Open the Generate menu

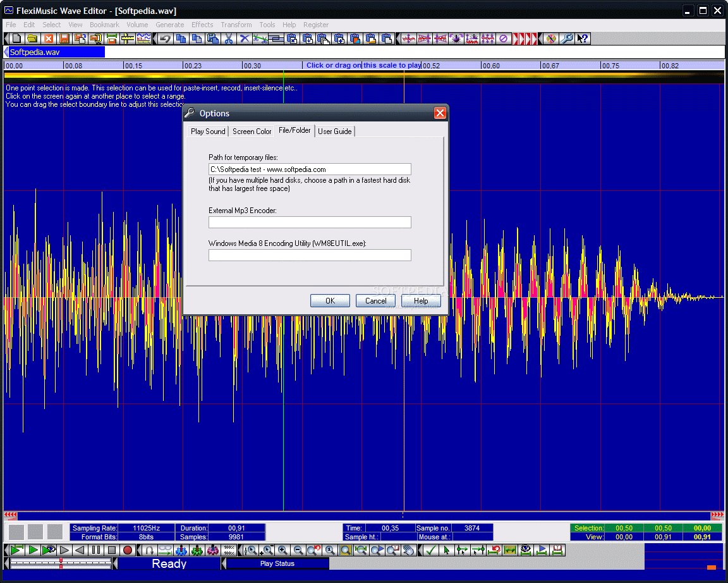point(169,25)
